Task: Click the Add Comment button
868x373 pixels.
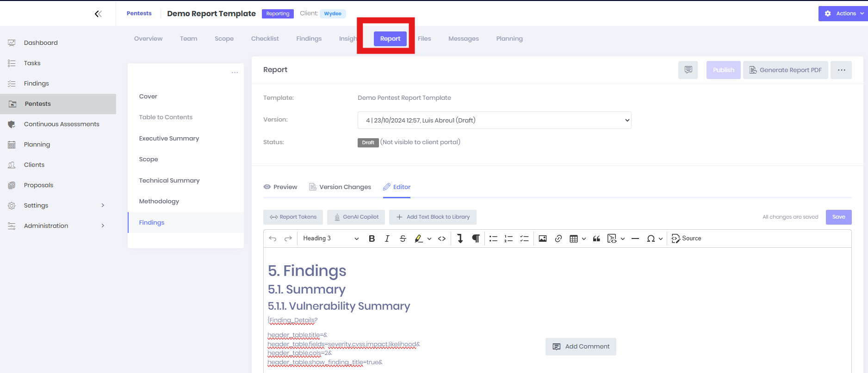Action: point(581,347)
